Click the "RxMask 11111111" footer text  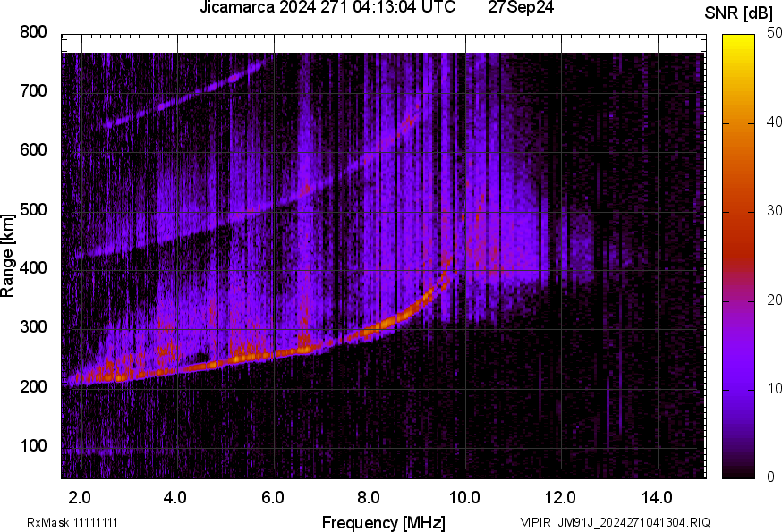click(x=72, y=522)
